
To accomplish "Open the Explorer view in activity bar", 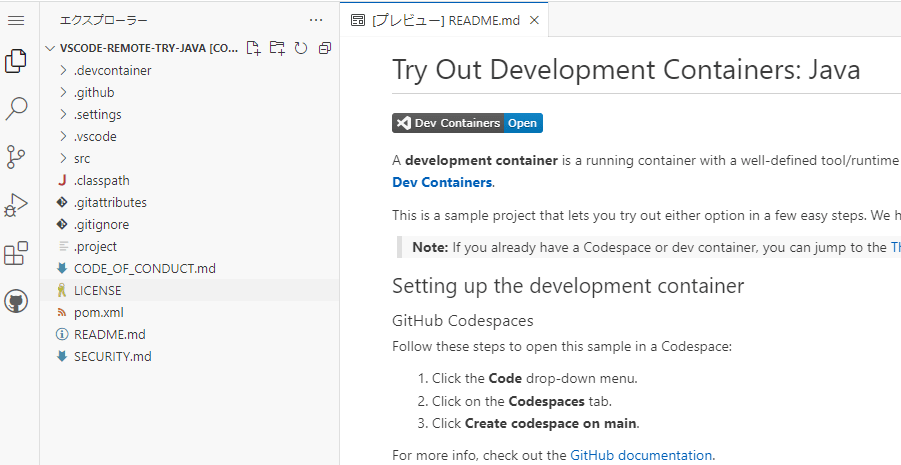I will pyautogui.click(x=16, y=61).
